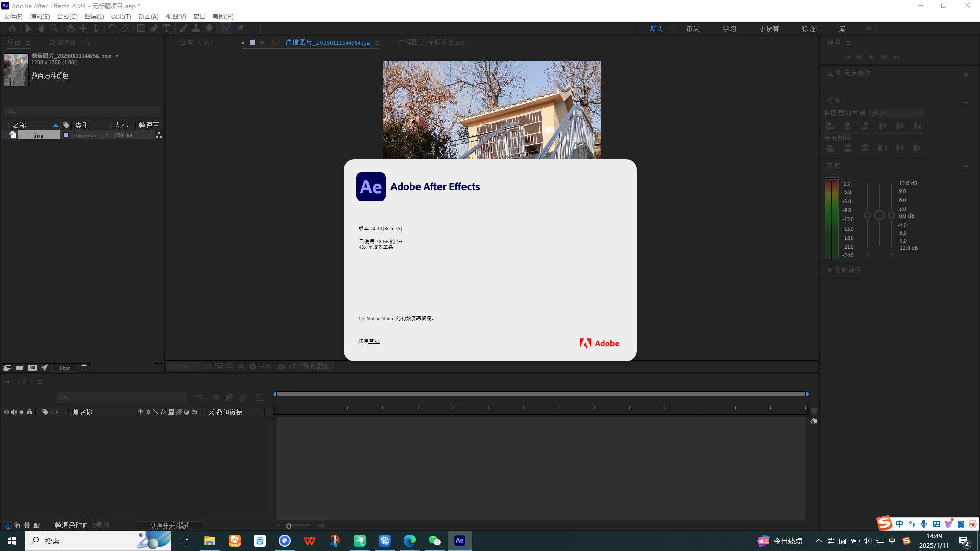980x551 pixels.
Task: Click the 8 bpc color depth button
Action: 65,368
